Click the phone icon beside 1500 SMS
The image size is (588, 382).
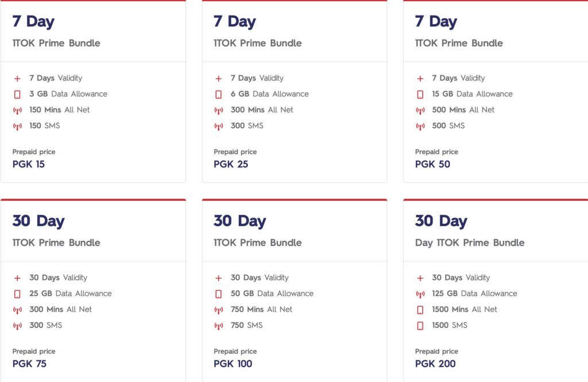click(x=420, y=326)
